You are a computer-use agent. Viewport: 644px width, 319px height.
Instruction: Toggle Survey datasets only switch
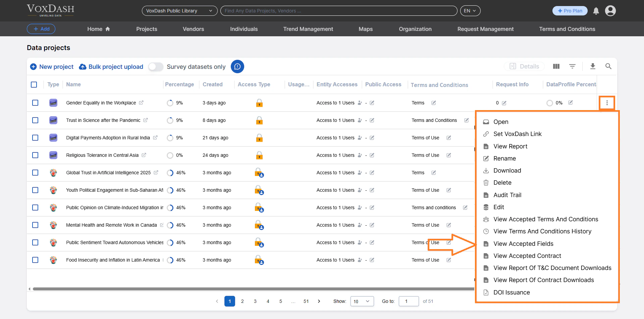click(156, 66)
